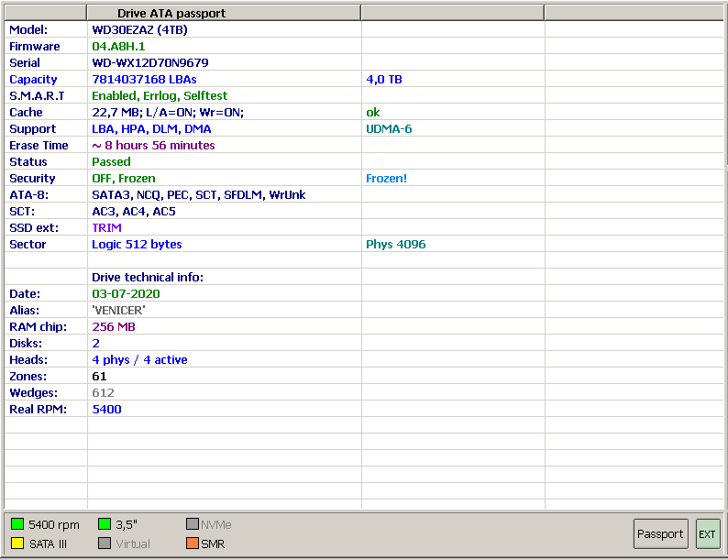Screen dimensions: 728x560
Task: Click the 4,0 TB capacity cell
Action: (x=384, y=80)
